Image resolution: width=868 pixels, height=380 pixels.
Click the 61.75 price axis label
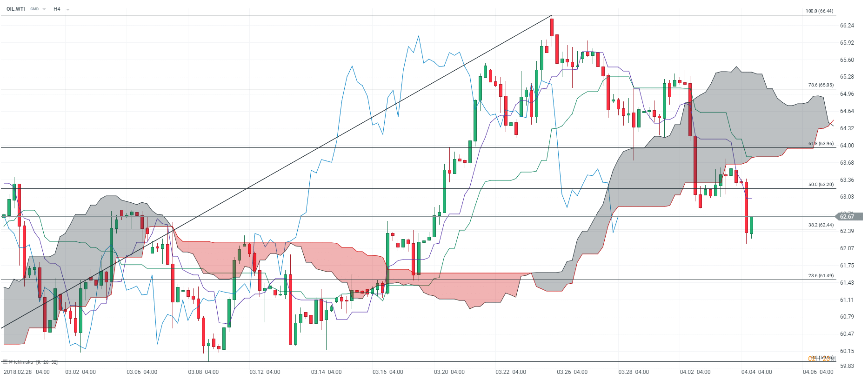point(847,266)
